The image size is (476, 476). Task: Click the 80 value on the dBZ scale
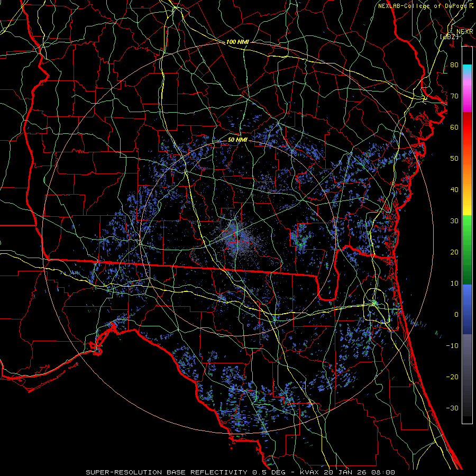coord(454,65)
